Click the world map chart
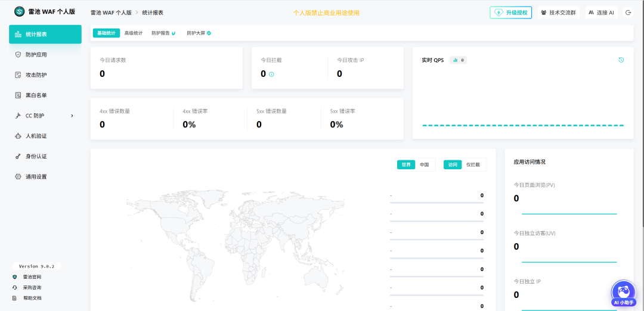The height and width of the screenshot is (311, 644). point(236,246)
